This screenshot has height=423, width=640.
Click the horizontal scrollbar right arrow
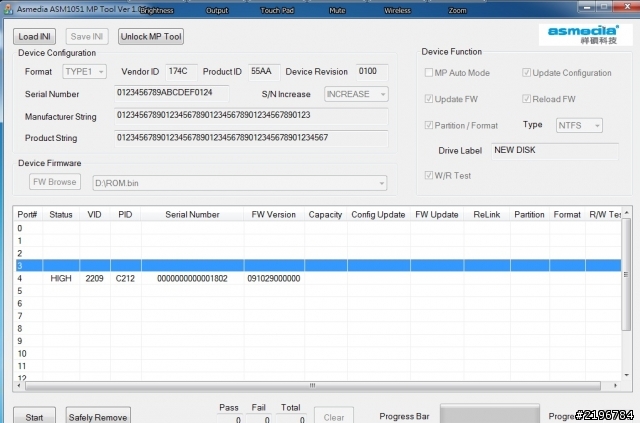point(615,385)
